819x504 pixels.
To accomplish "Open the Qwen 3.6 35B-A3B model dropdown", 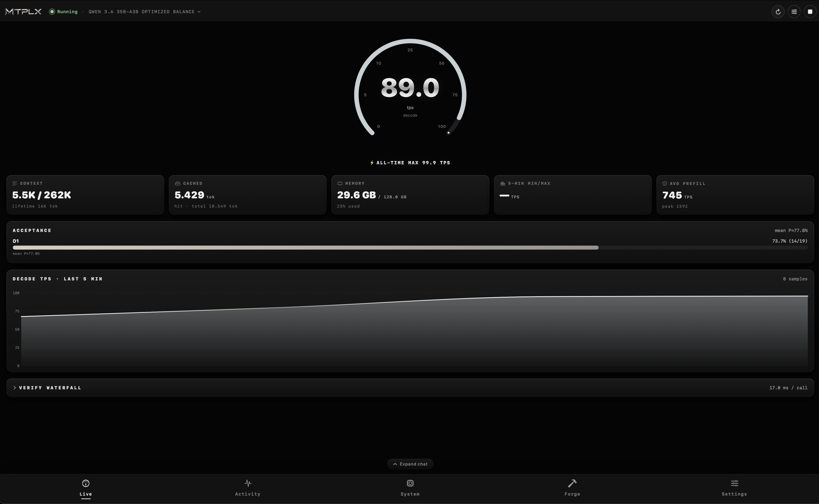I will pyautogui.click(x=144, y=12).
